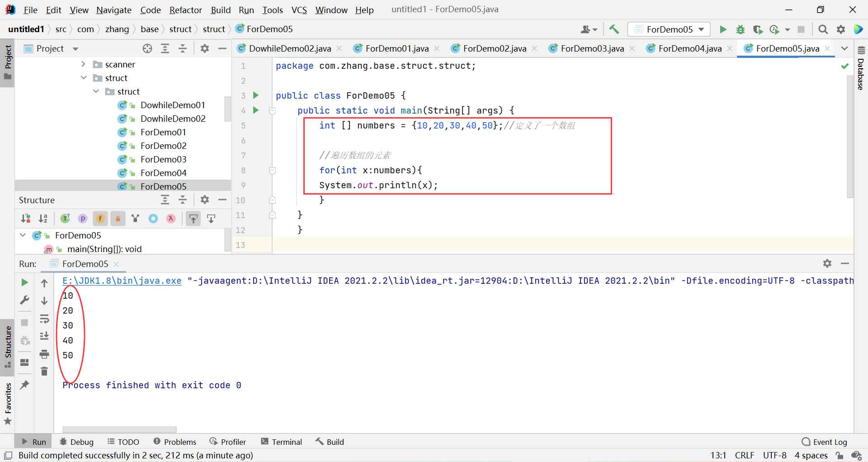This screenshot has width=868, height=462.
Task: Select the main(String[]) method in Structure view
Action: tap(105, 249)
